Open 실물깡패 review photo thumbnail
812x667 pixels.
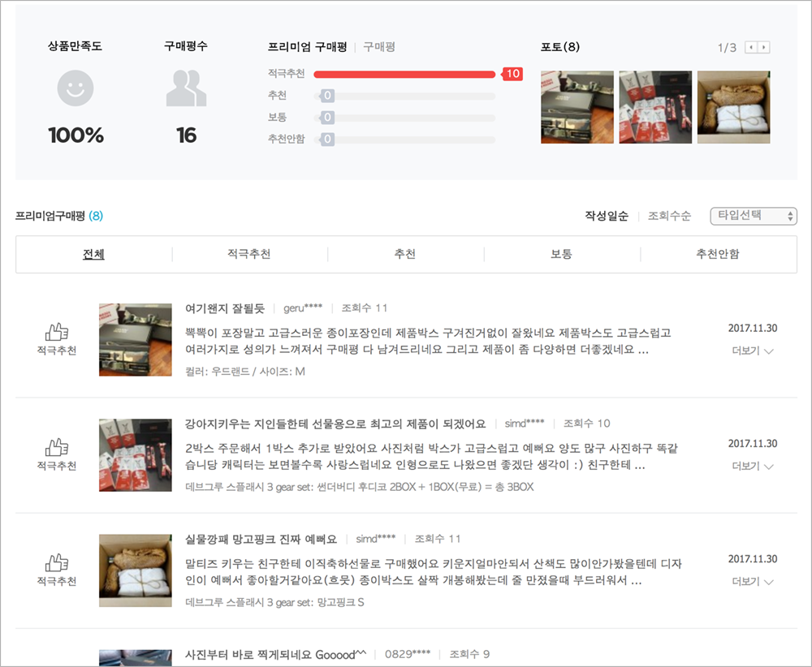135,570
